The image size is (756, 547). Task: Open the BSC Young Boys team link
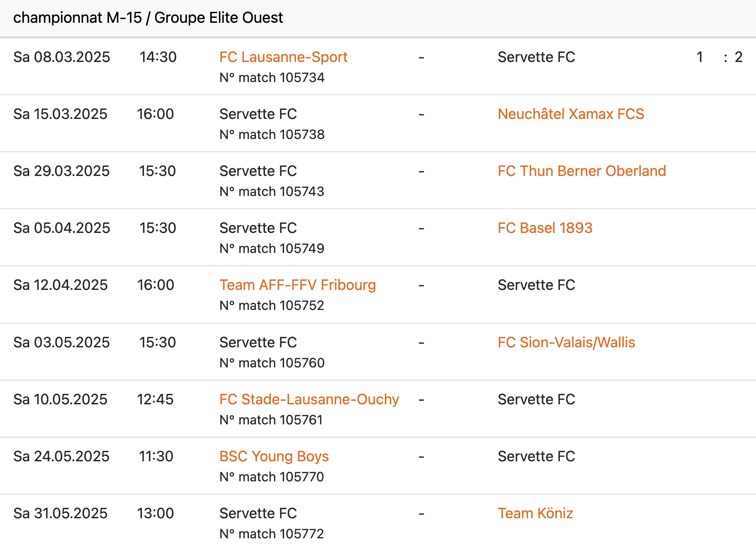(x=274, y=456)
